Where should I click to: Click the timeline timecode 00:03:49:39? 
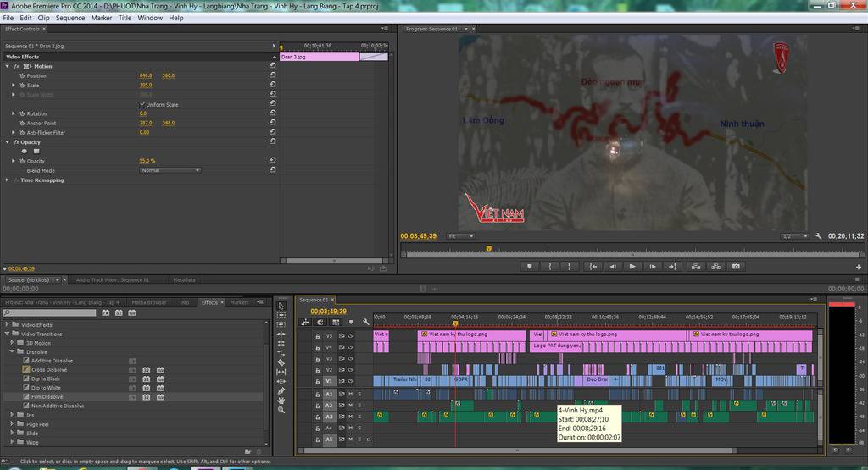(x=328, y=312)
